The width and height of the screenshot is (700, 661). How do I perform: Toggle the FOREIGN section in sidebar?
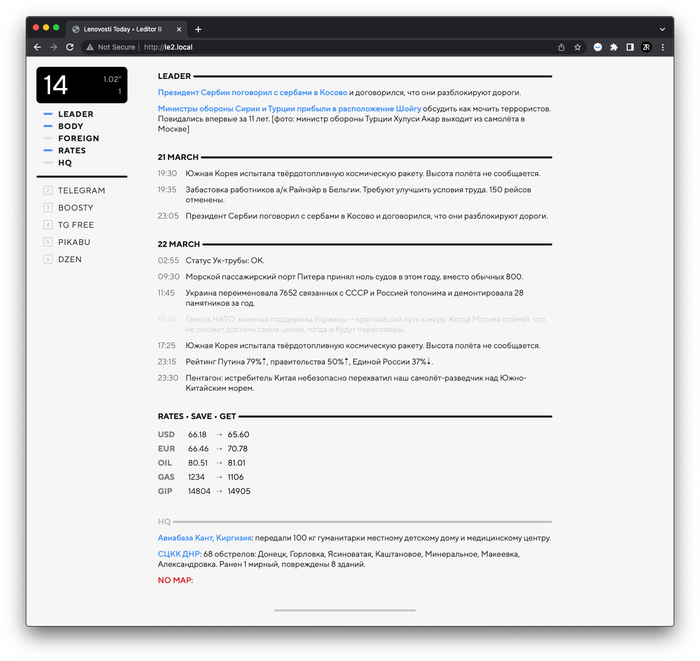pyautogui.click(x=71, y=138)
